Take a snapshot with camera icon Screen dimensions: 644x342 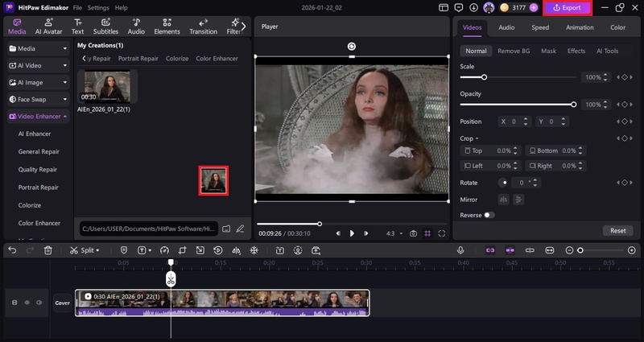(413, 233)
